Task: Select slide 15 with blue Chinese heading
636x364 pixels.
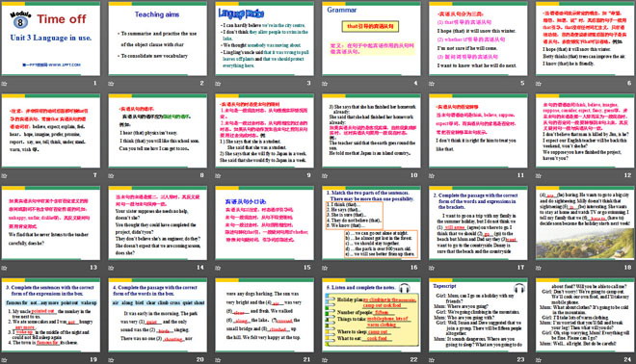Action: 264,223
